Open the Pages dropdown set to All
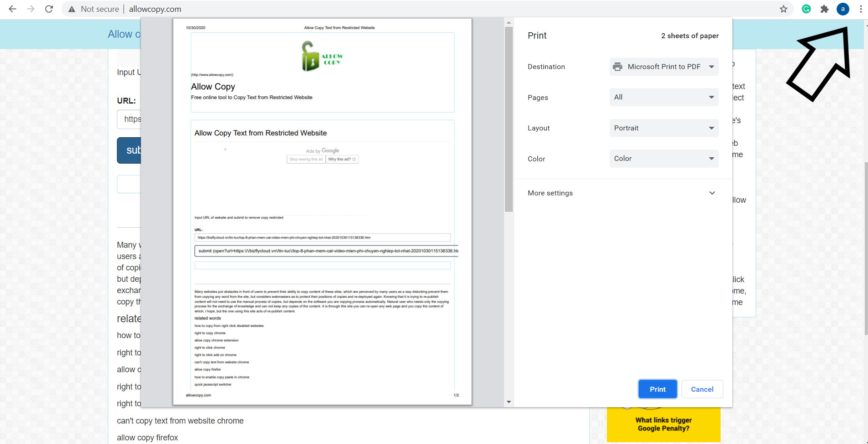The width and height of the screenshot is (868, 444). click(x=664, y=97)
